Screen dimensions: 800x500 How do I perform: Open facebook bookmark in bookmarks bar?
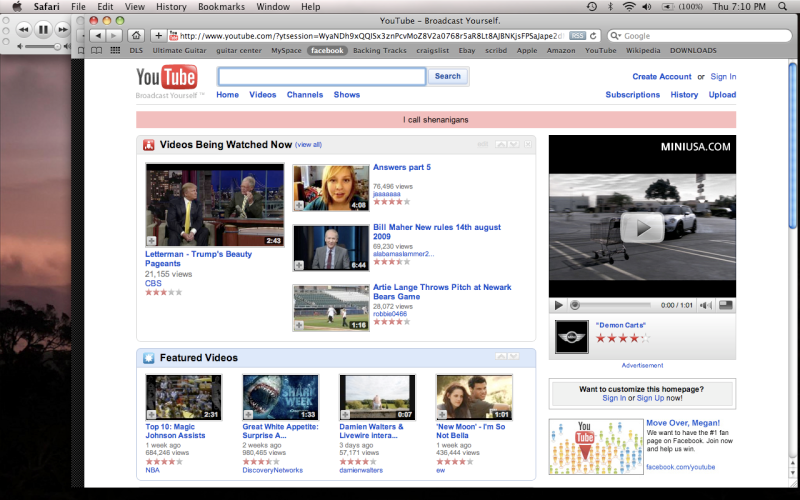tap(327, 51)
